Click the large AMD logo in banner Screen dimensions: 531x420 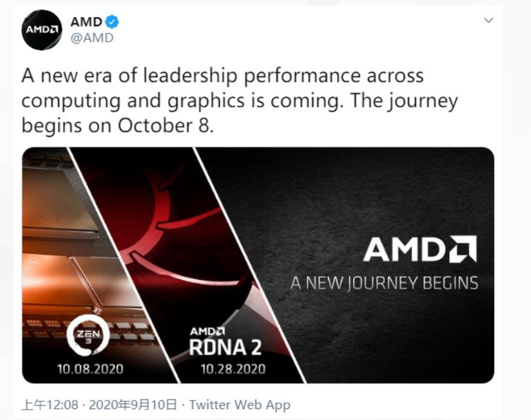pos(419,249)
